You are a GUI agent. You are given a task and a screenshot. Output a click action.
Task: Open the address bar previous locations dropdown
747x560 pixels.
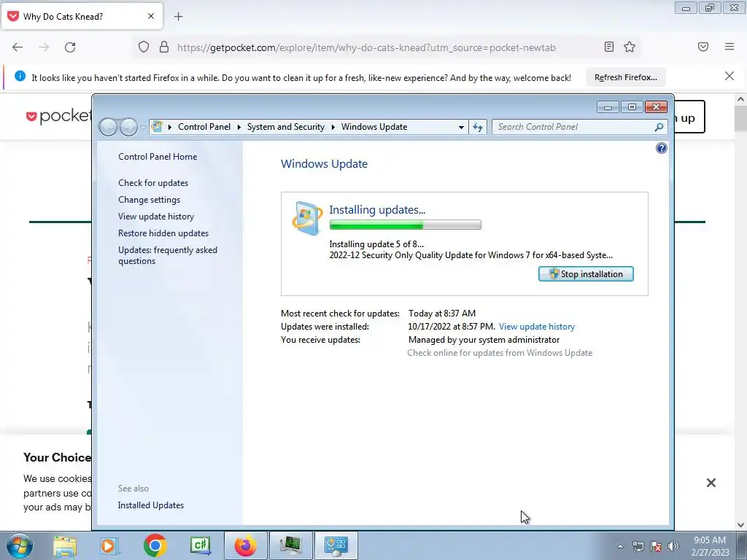tap(461, 127)
